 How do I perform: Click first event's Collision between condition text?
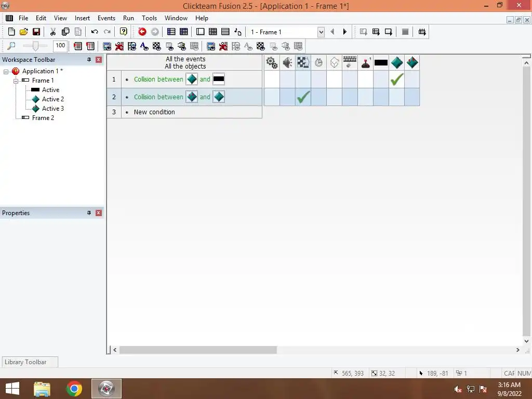tap(158, 79)
